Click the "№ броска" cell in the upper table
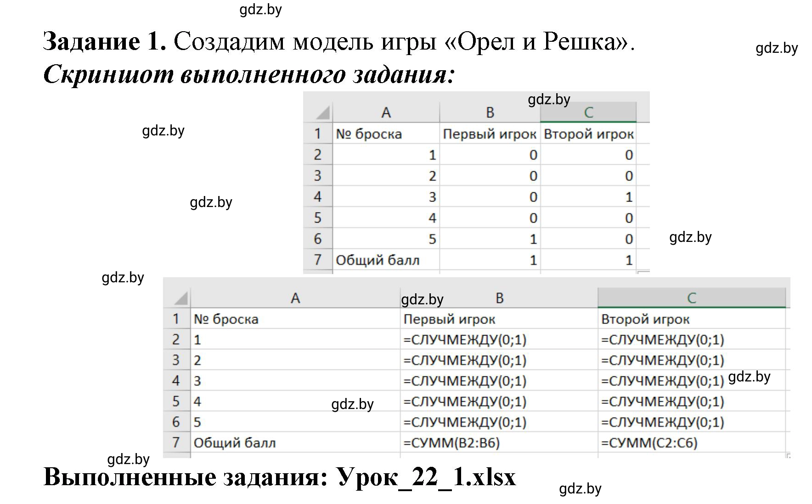The width and height of the screenshot is (812, 504). (386, 133)
